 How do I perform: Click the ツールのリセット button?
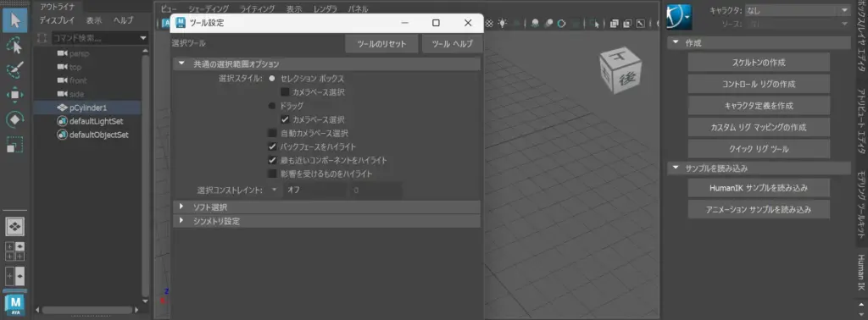click(x=381, y=44)
